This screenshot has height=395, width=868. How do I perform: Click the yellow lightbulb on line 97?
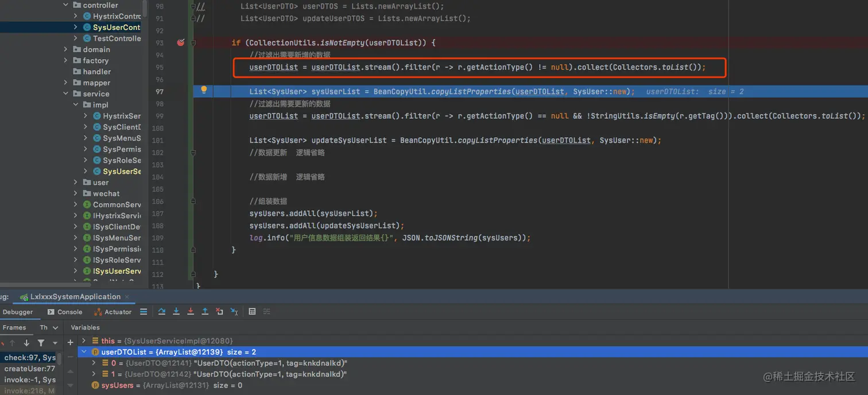[x=204, y=90]
